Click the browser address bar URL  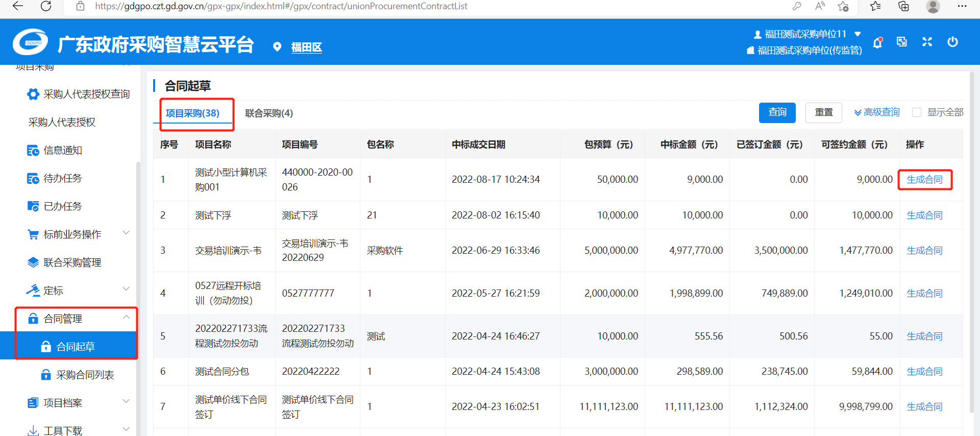pyautogui.click(x=281, y=6)
